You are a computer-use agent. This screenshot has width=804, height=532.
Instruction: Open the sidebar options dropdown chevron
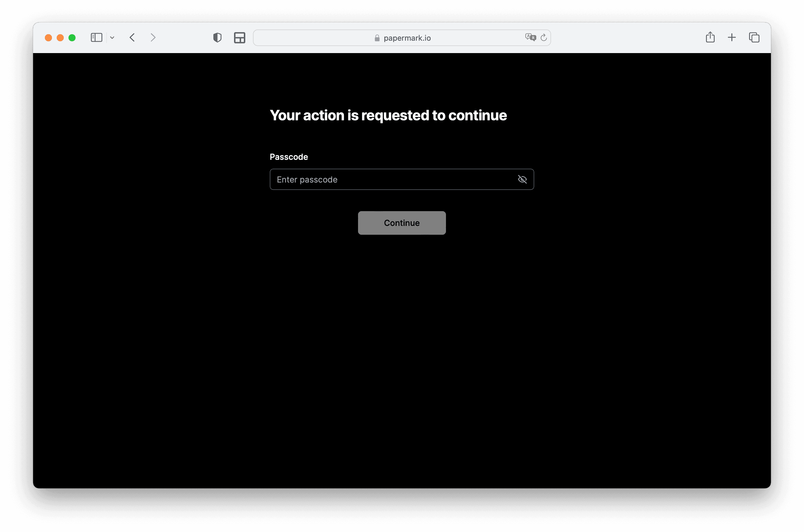[x=112, y=38]
